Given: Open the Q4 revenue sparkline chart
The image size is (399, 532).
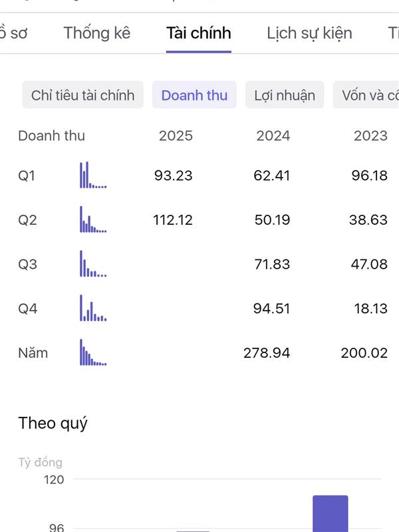Looking at the screenshot, I should (93, 308).
